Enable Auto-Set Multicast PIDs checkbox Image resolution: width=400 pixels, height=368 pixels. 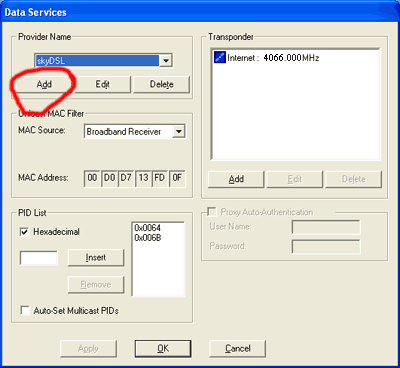click(25, 311)
